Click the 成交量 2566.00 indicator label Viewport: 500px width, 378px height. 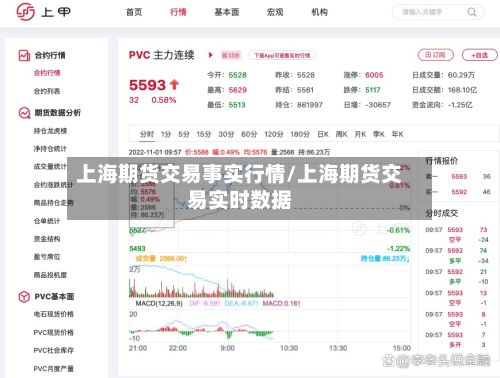tap(161, 259)
